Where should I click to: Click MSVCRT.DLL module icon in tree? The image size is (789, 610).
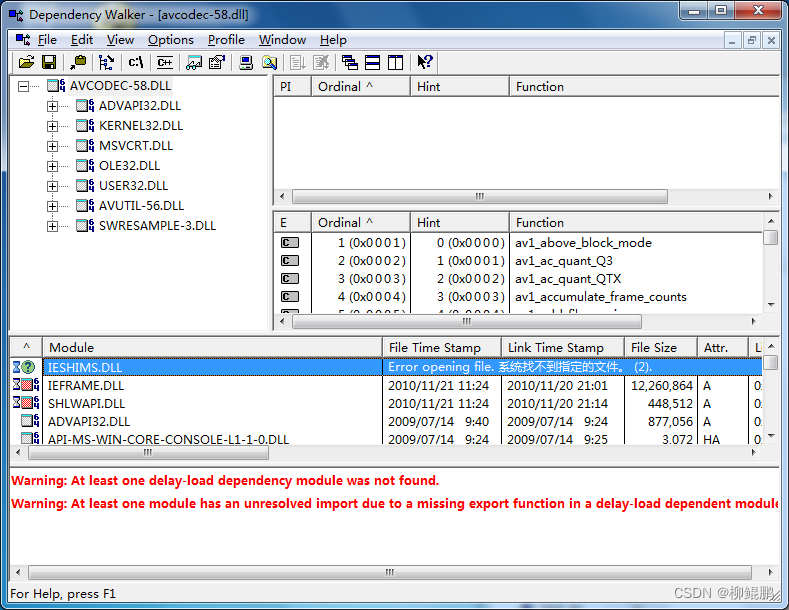click(x=85, y=145)
